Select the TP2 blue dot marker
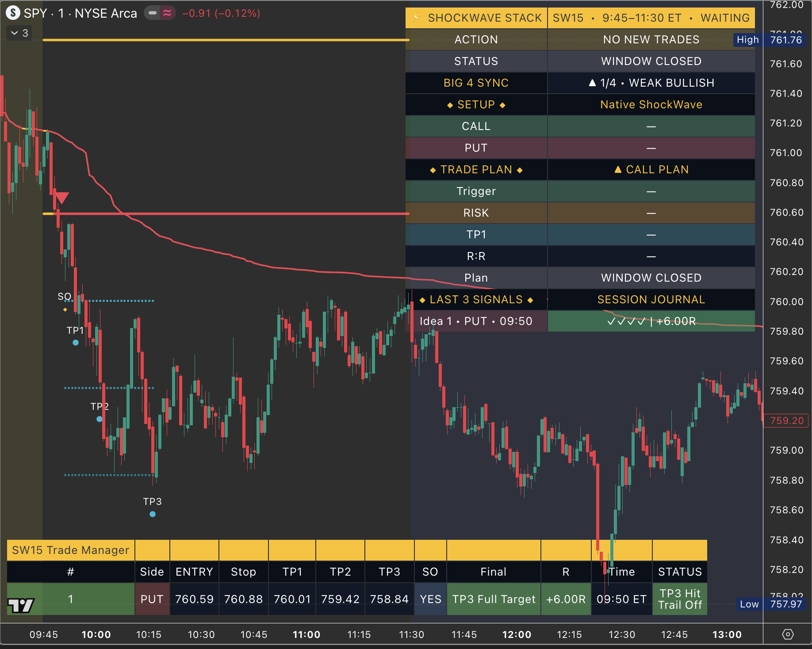Screen dimensions: 812x649 click(x=100, y=419)
